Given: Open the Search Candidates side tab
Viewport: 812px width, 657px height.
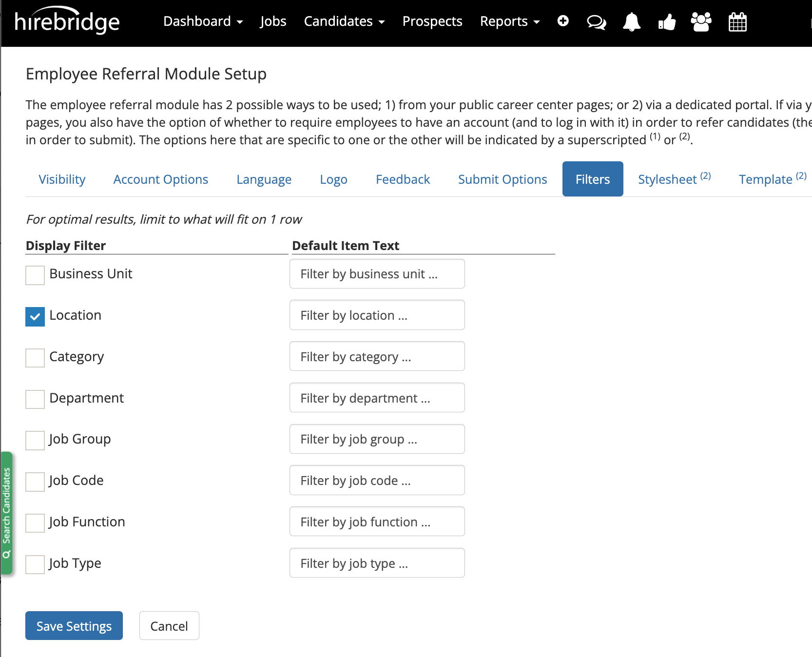Looking at the screenshot, I should pyautogui.click(x=7, y=513).
